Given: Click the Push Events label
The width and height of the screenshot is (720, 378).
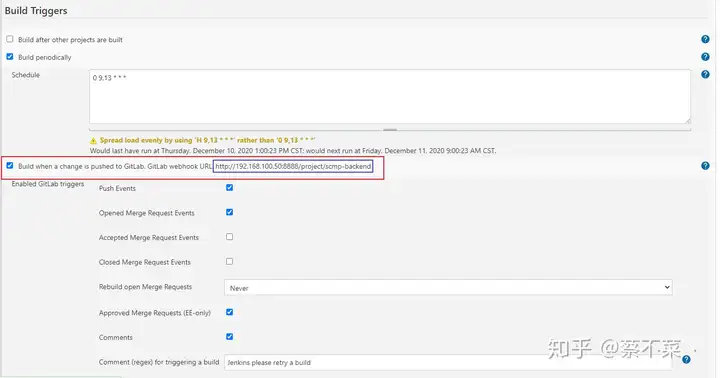Looking at the screenshot, I should 117,188.
